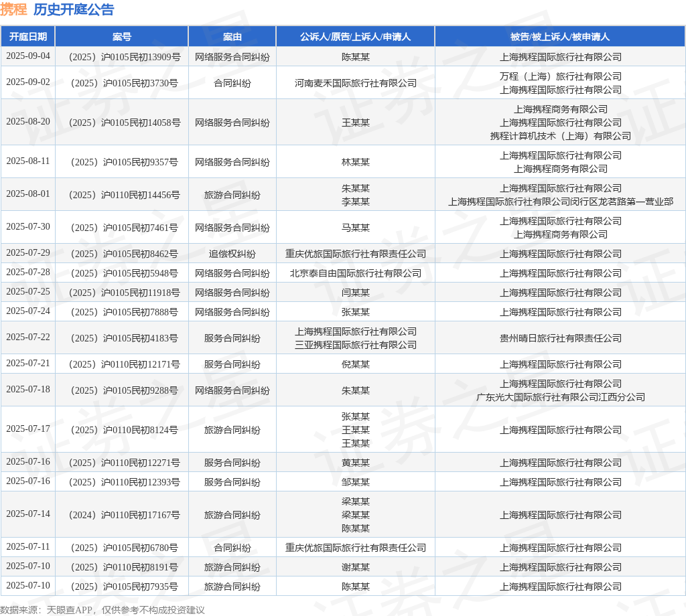686x616 pixels.
Task: Select case number 沪0105民初7935号
Action: [x=125, y=587]
